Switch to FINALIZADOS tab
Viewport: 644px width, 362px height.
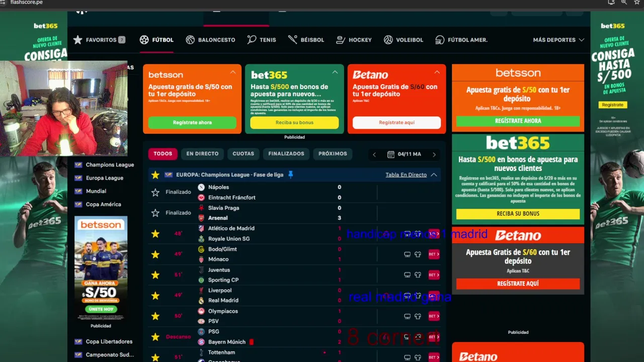286,154
